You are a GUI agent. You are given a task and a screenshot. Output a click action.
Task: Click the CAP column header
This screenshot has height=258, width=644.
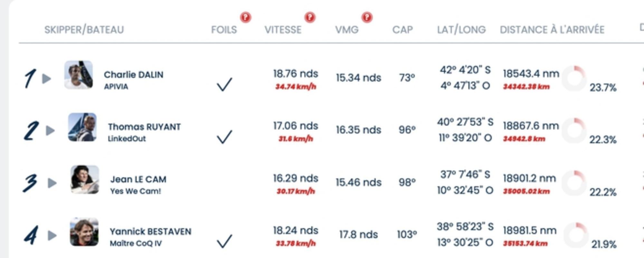click(x=402, y=30)
